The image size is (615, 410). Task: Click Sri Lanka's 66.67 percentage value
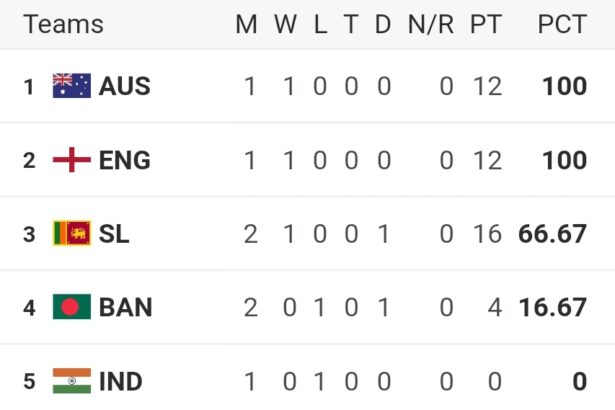pos(553,234)
